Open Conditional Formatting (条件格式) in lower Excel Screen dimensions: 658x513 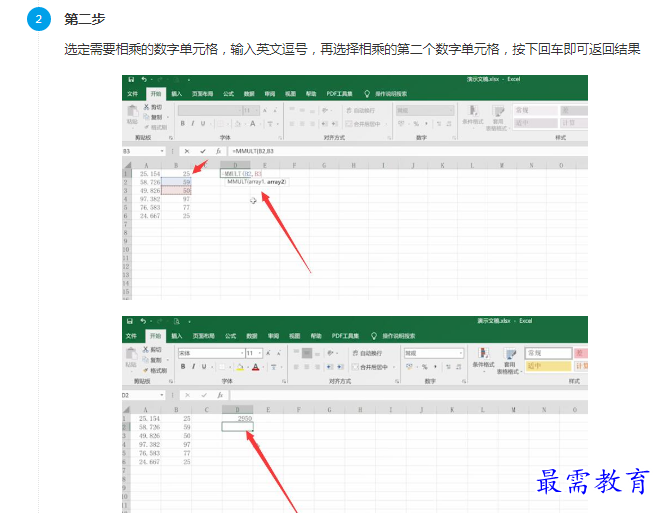click(483, 358)
